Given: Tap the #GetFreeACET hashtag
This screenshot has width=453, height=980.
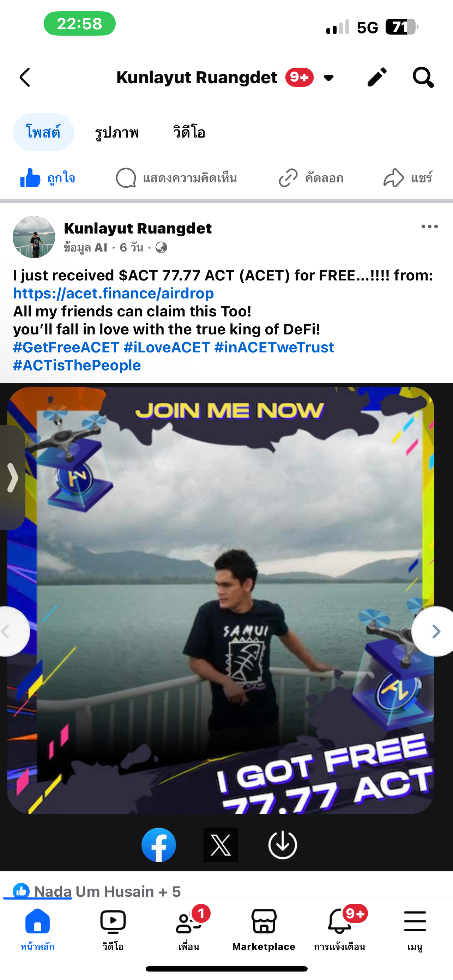Looking at the screenshot, I should click(x=66, y=347).
